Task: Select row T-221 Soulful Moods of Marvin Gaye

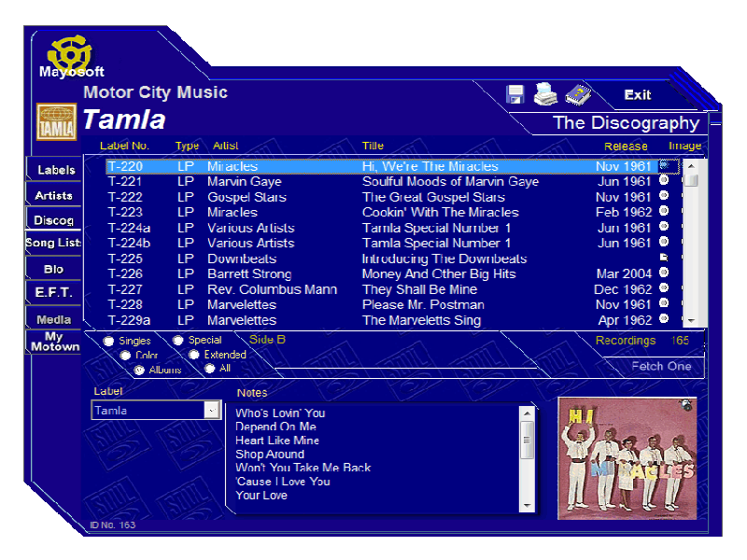Action: pyautogui.click(x=382, y=181)
